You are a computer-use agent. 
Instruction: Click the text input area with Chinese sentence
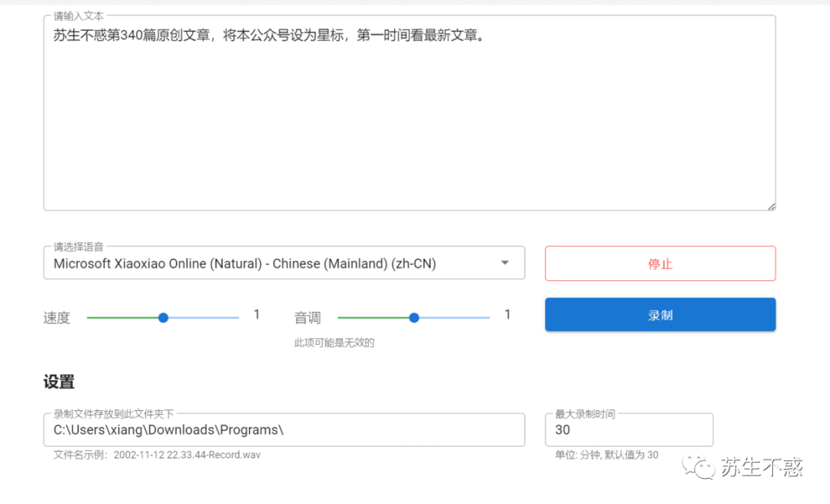(x=409, y=113)
